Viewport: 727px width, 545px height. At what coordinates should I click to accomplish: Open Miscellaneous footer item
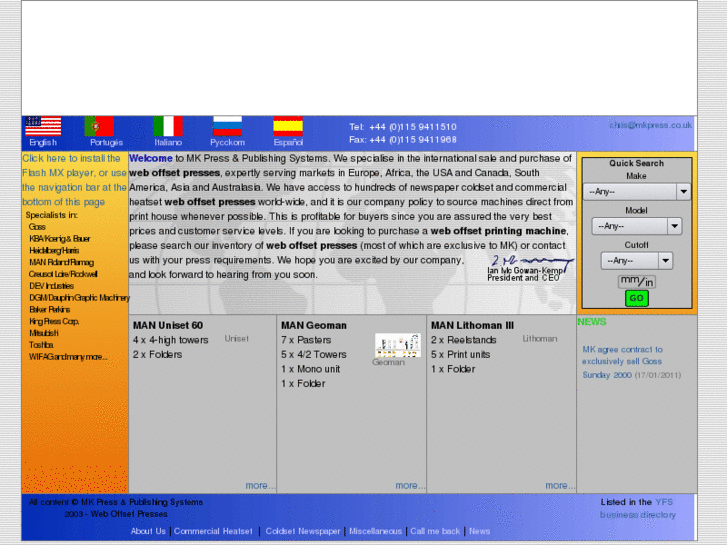(376, 531)
